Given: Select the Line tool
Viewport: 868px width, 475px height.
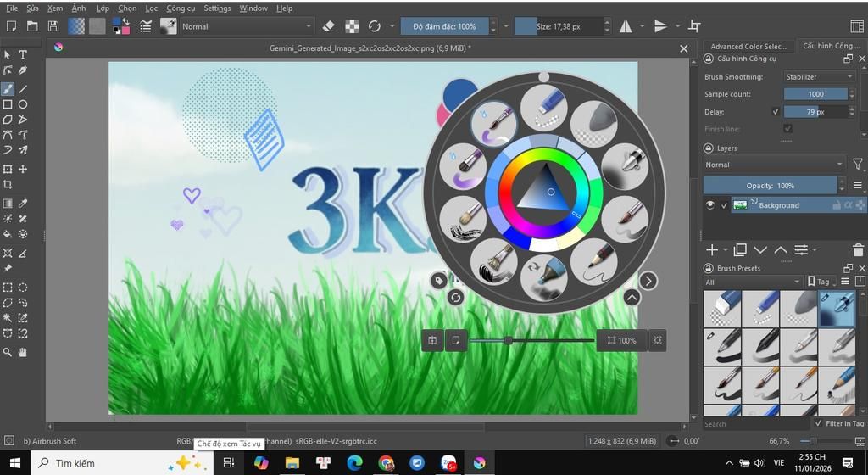Looking at the screenshot, I should click(23, 88).
